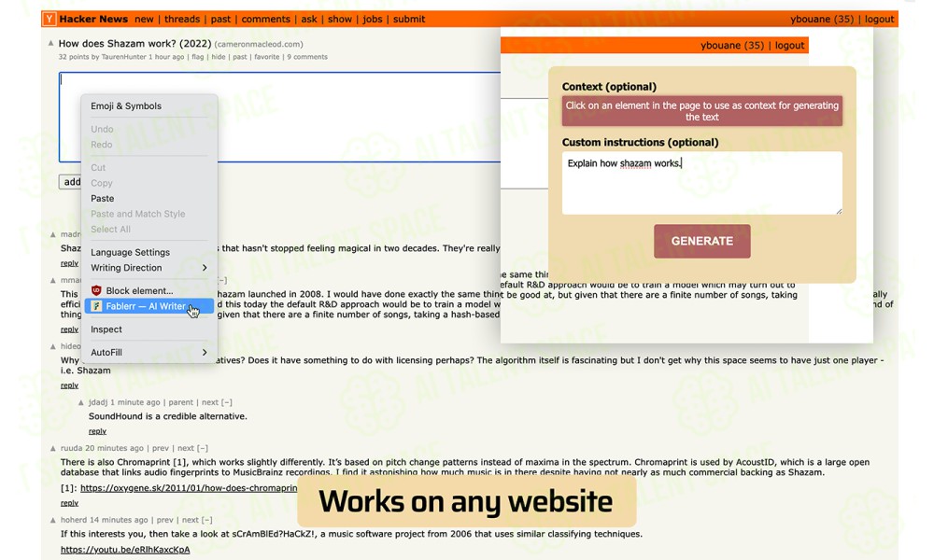Image resolution: width=934 pixels, height=560 pixels.
Task: Click prev on ruuda's comment
Action: click(x=161, y=448)
